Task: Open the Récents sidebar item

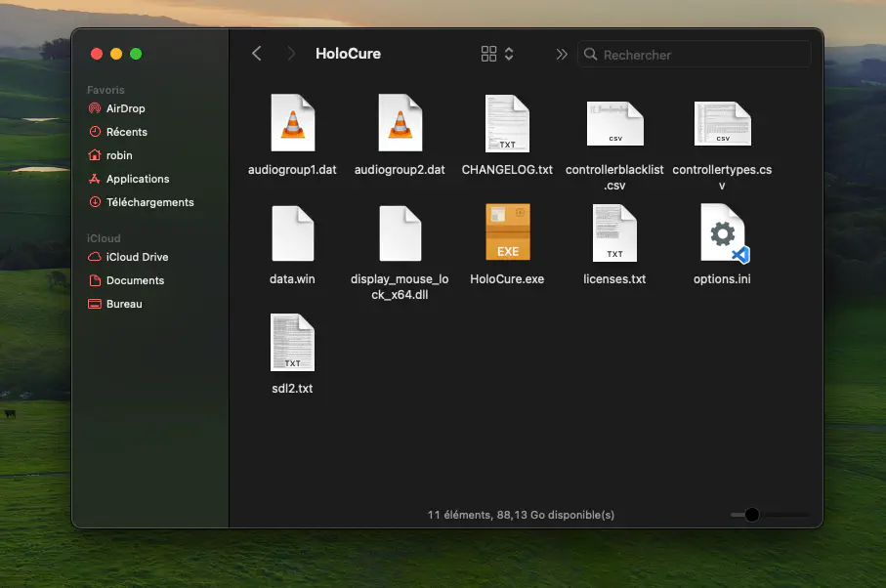Action: tap(126, 132)
